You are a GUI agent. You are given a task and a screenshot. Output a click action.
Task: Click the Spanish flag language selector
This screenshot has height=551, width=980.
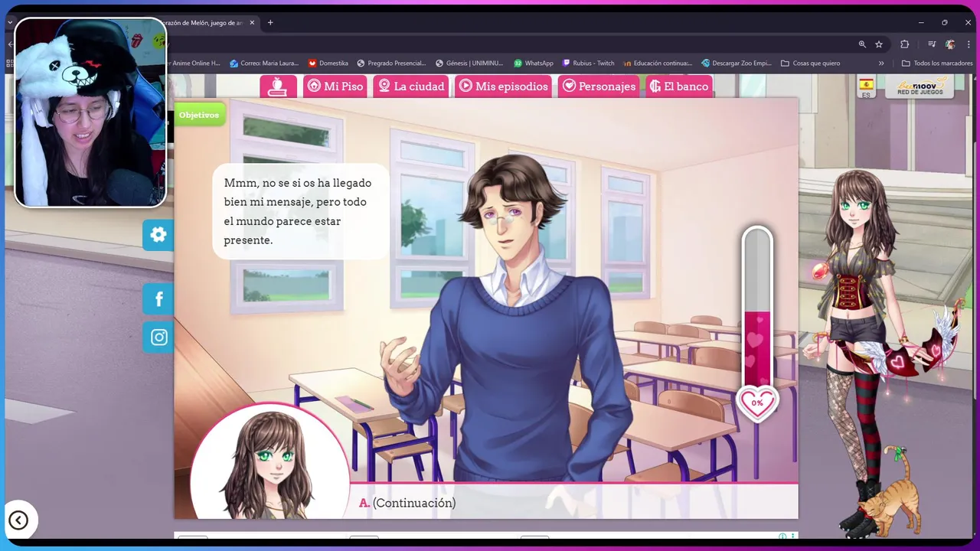coord(866,86)
